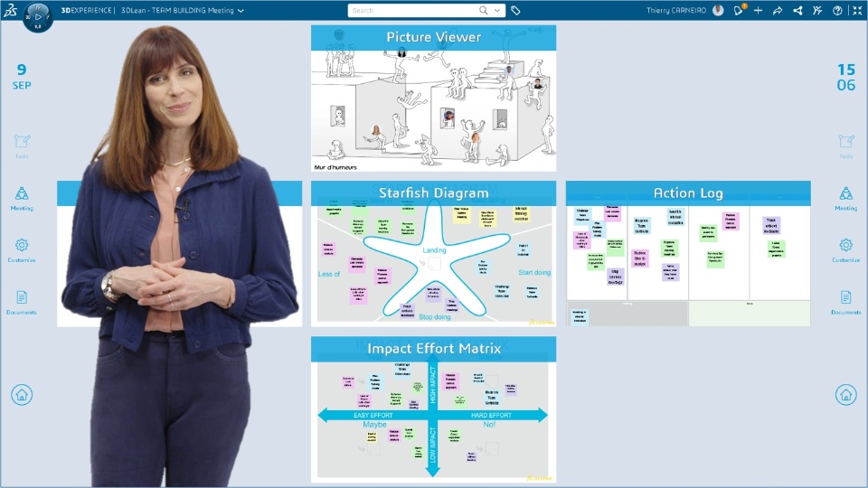Click the tag icon beside search

515,11
